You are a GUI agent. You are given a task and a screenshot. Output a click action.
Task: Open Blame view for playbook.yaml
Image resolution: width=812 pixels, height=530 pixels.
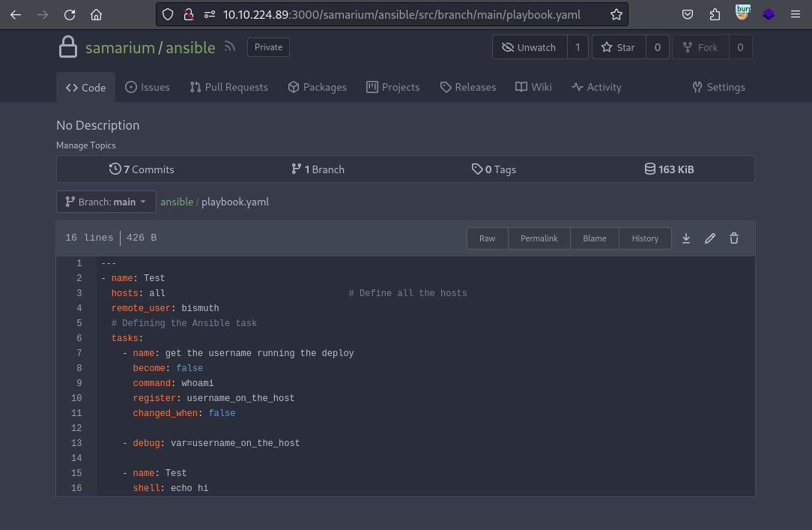595,238
